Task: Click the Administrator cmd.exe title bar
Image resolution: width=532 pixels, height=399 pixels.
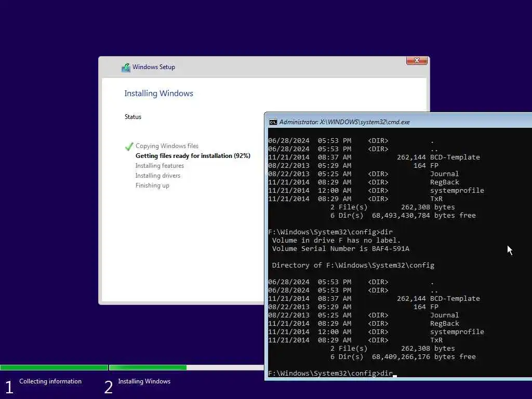Action: [x=398, y=122]
